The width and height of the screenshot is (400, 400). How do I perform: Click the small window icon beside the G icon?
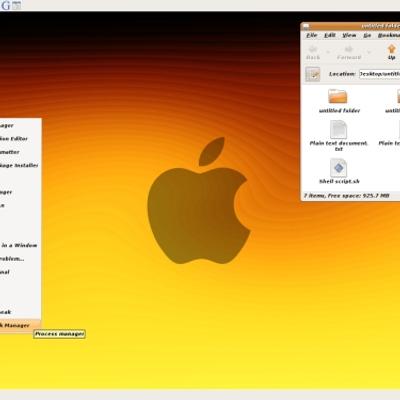[17, 5]
